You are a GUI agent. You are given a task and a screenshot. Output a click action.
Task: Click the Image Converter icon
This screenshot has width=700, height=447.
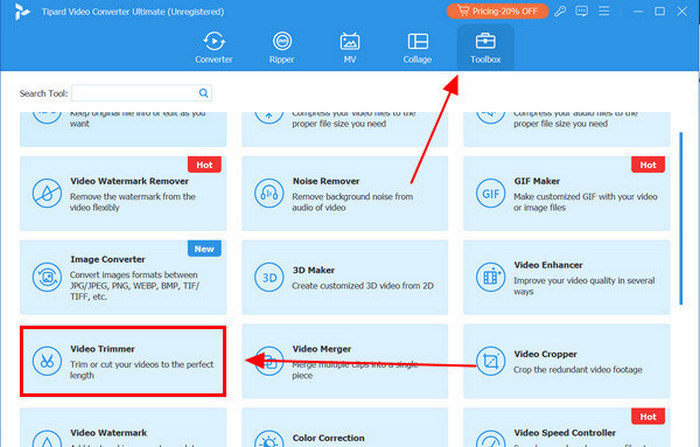coord(47,277)
